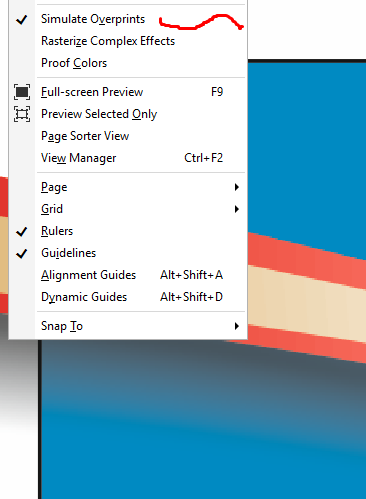The height and width of the screenshot is (499, 366).
Task: Choose Proof Colors menu entry
Action: [74, 63]
